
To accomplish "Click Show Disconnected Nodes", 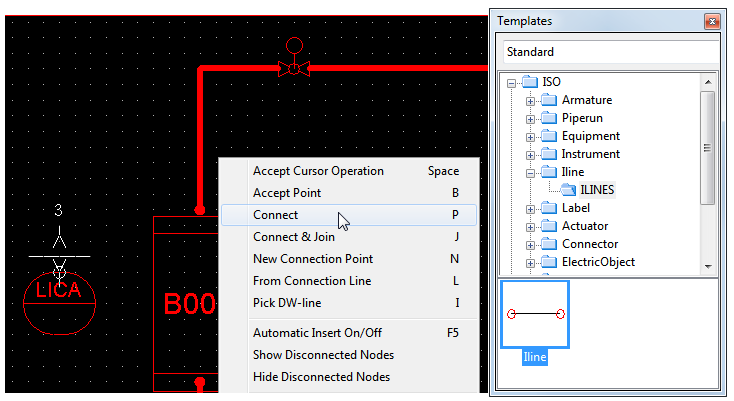I will tap(323, 355).
